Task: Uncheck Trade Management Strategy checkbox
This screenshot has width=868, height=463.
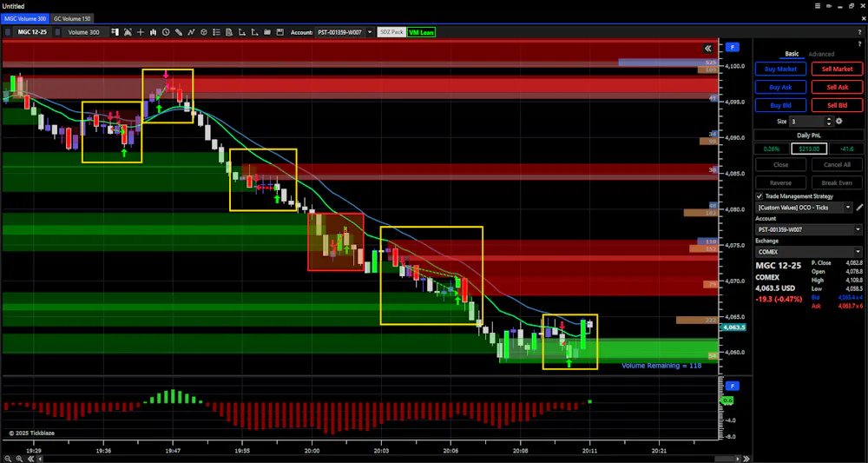Action: [x=759, y=196]
